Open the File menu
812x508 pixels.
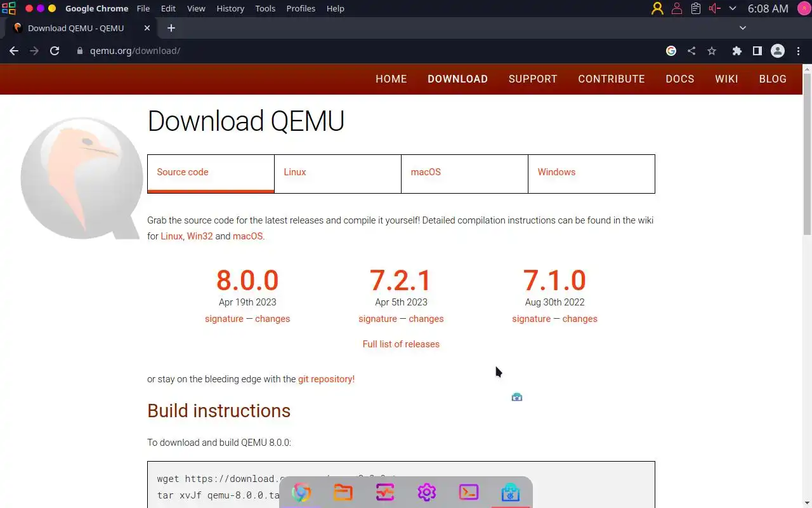pos(143,8)
